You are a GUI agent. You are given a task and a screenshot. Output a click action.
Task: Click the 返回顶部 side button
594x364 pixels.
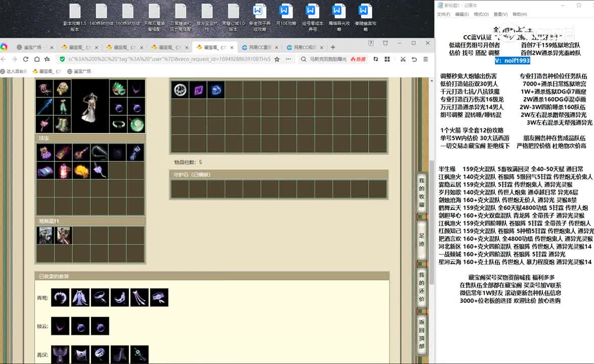pyautogui.click(x=421, y=334)
